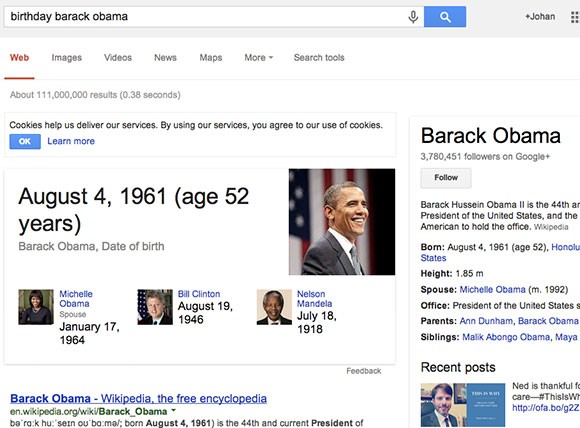Switch to the News tab
580x428 pixels.
pos(165,58)
